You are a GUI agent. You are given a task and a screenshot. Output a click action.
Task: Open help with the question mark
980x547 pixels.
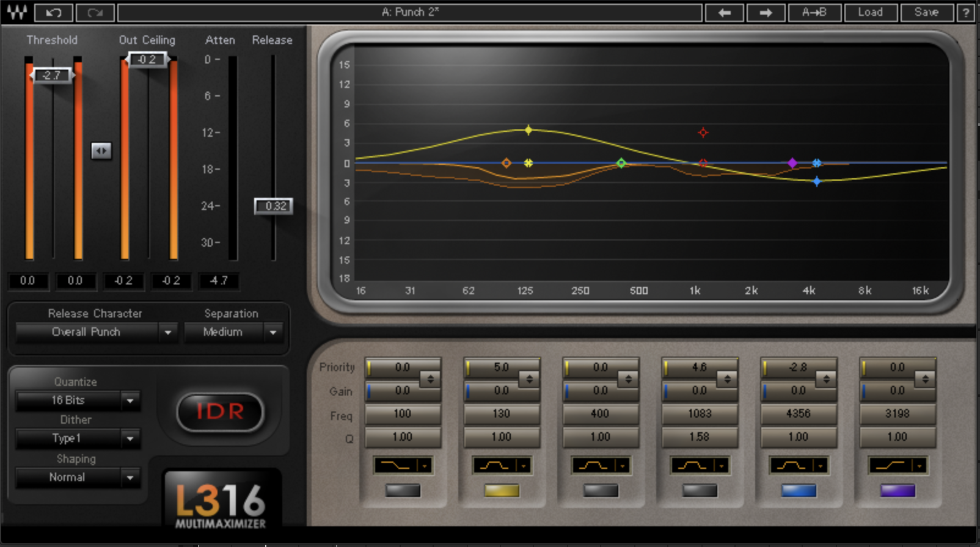click(965, 12)
